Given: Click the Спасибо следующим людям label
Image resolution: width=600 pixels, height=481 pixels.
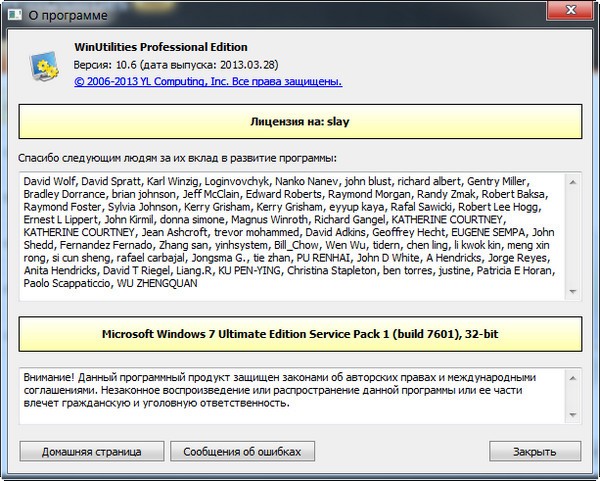Looking at the screenshot, I should click(x=177, y=158).
